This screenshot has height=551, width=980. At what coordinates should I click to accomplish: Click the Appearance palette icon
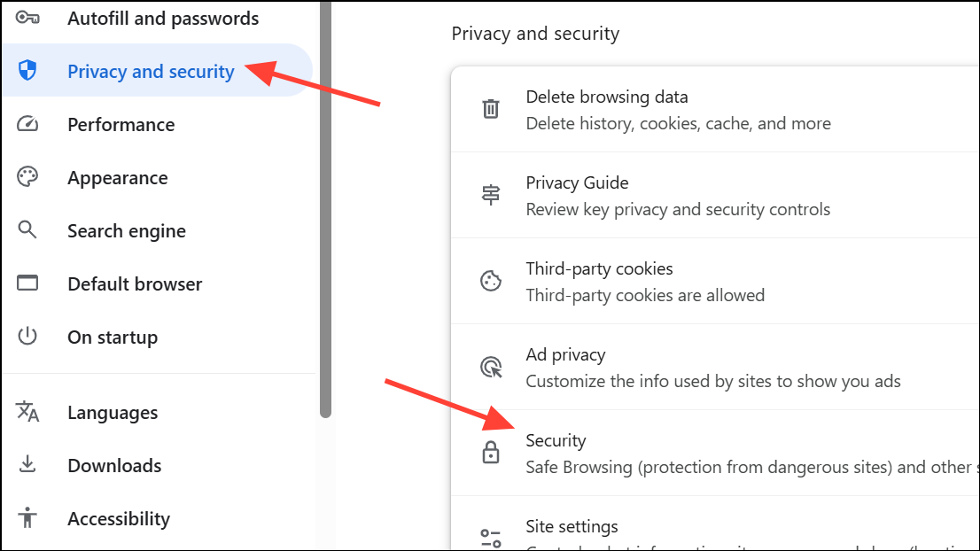pyautogui.click(x=27, y=177)
